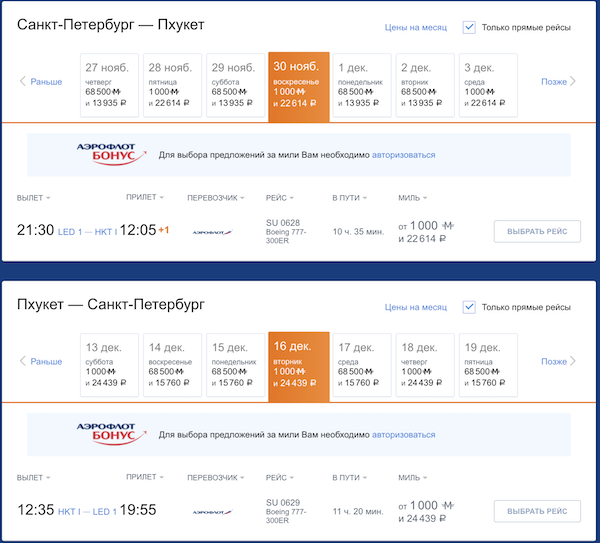This screenshot has height=543, width=600.
Task: Open outbound 'Цены на месяц' link
Action: 415,28
